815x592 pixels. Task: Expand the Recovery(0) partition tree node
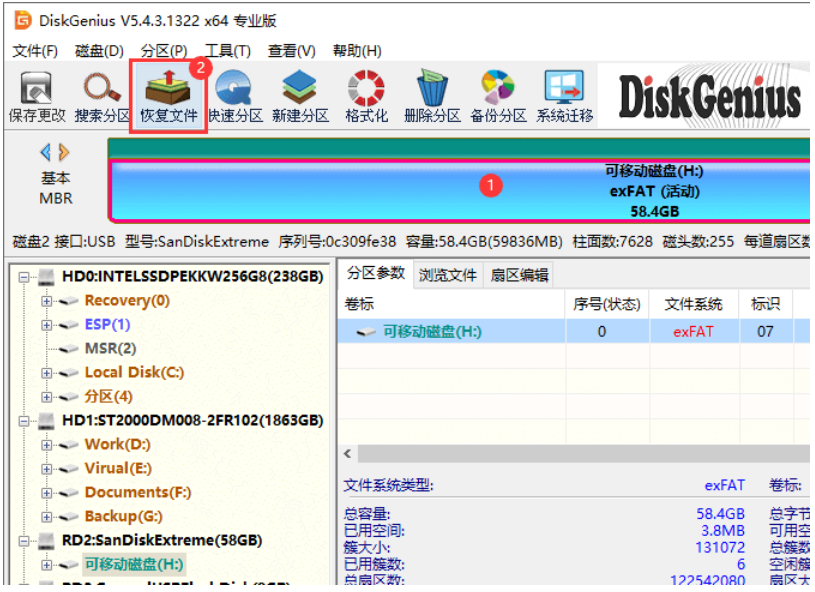(x=47, y=301)
